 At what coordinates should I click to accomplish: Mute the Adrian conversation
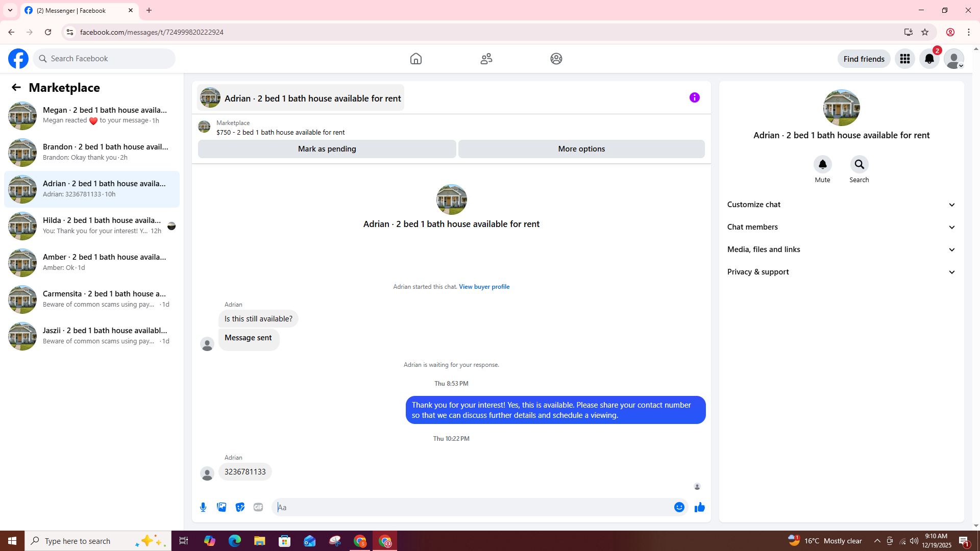point(822,165)
